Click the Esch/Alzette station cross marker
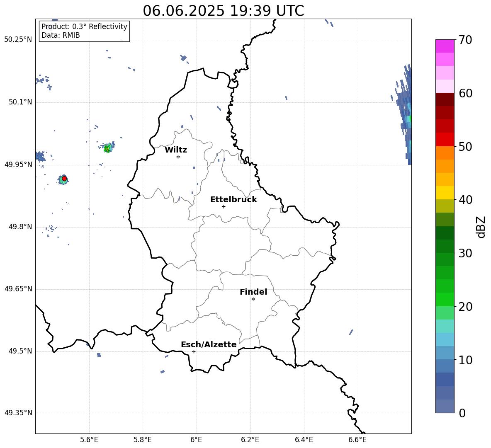This screenshot has height=448, width=491. click(194, 351)
